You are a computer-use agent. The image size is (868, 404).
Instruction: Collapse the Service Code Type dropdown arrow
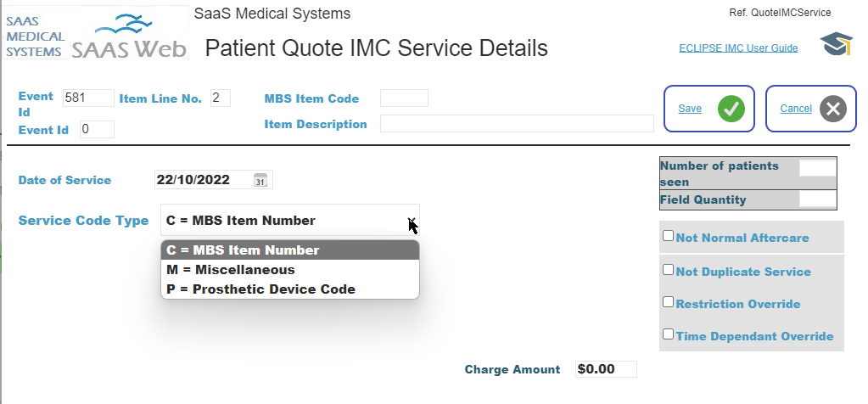pyautogui.click(x=412, y=221)
